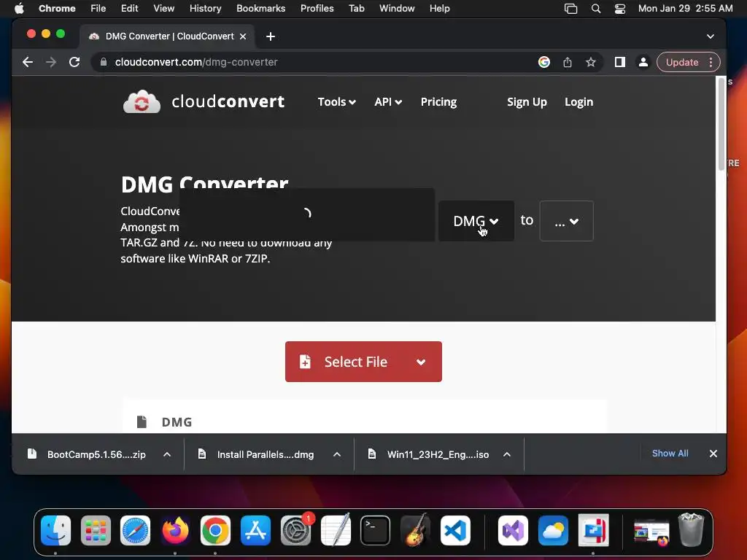Click the page vertical scrollbar thumb
Viewport: 747px width, 560px height.
721,124
